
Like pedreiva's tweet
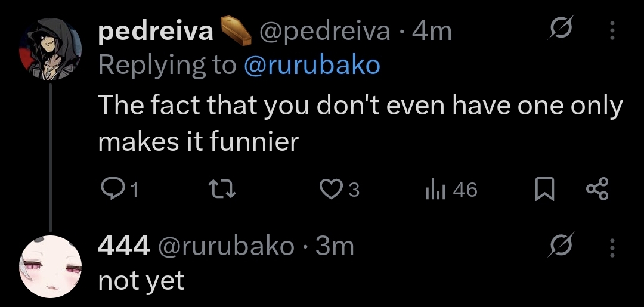click(x=330, y=190)
